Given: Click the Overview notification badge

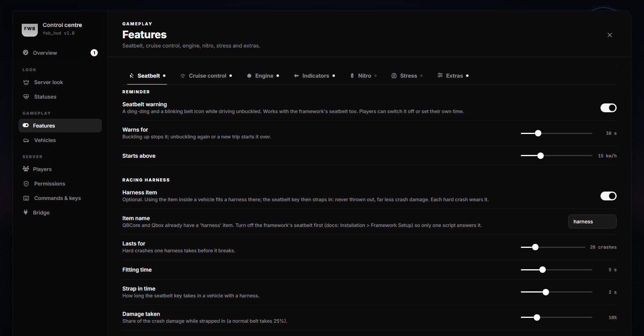Looking at the screenshot, I should [x=94, y=53].
